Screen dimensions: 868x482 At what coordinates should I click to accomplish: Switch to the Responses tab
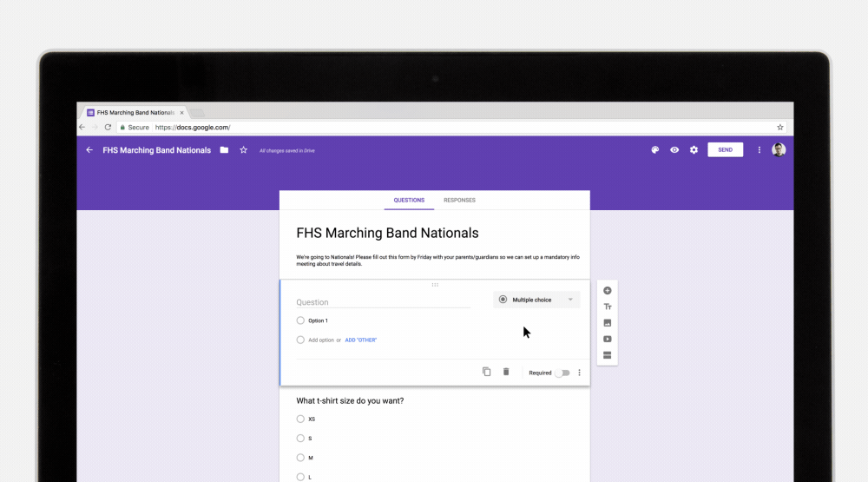pos(459,201)
